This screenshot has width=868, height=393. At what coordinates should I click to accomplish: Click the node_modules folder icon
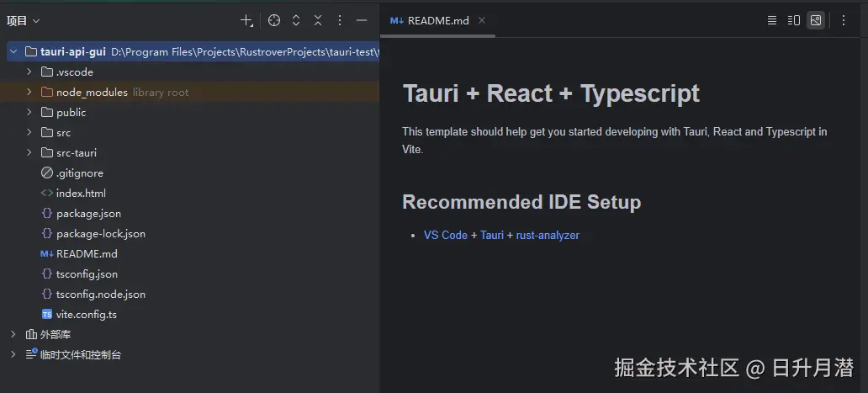click(47, 92)
